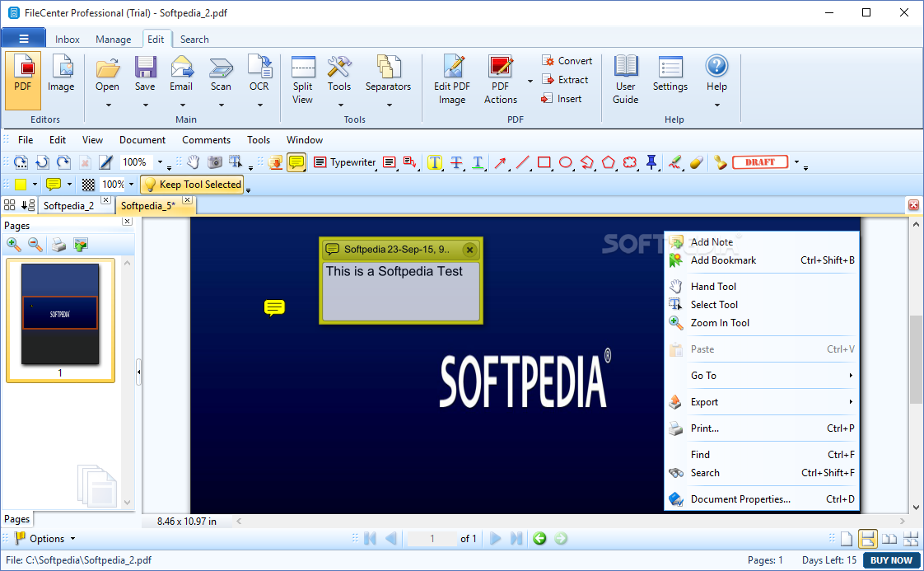Click the yellow fill color swatch
The height and width of the screenshot is (571, 924).
click(x=21, y=185)
